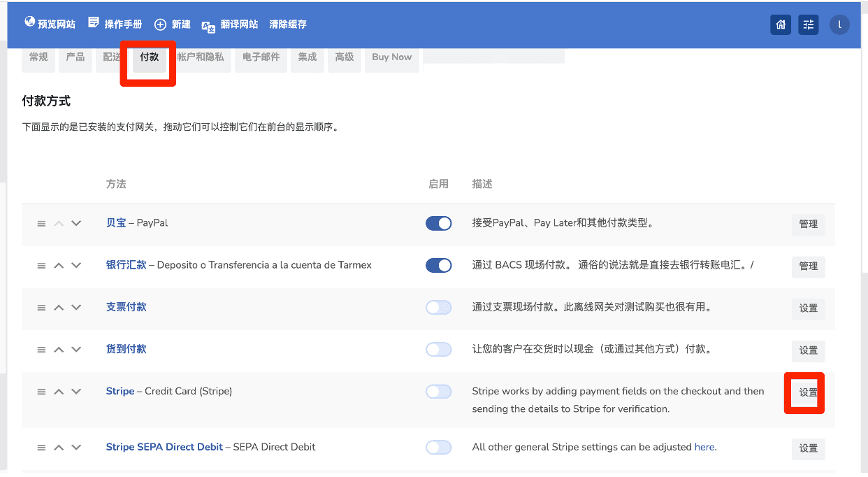Switch to the 电子邮件 tab
This screenshot has height=477, width=868.
(261, 57)
